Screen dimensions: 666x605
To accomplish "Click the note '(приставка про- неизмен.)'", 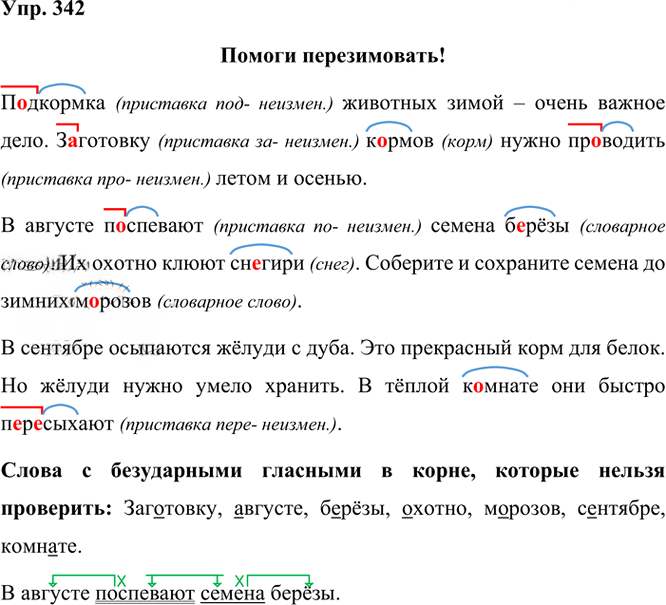I will coord(106,180).
